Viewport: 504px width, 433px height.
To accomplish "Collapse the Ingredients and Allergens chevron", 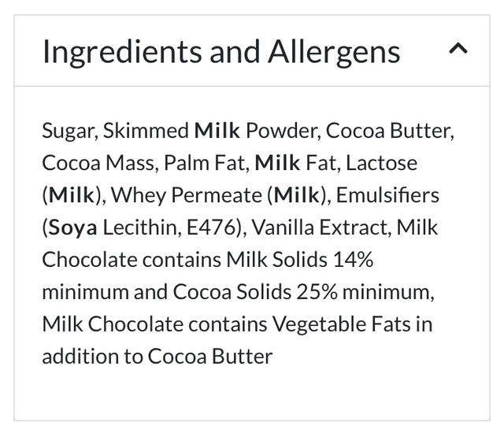I will click(458, 50).
